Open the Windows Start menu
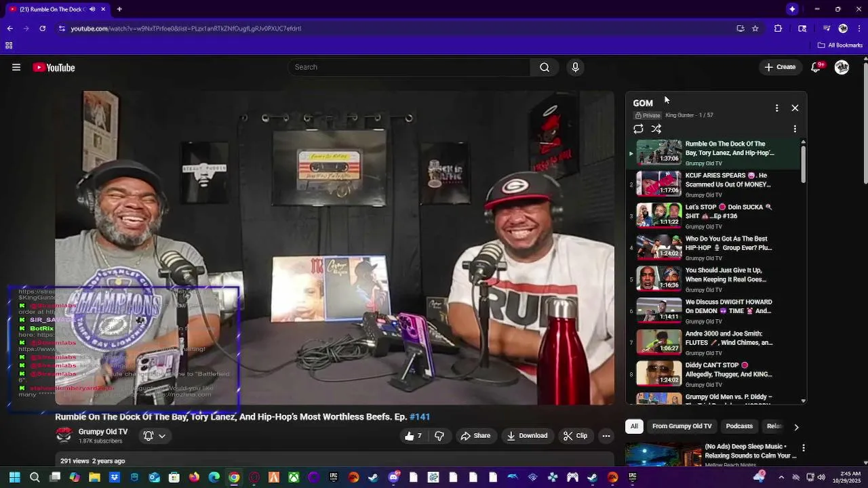The width and height of the screenshot is (868, 488). (x=14, y=478)
